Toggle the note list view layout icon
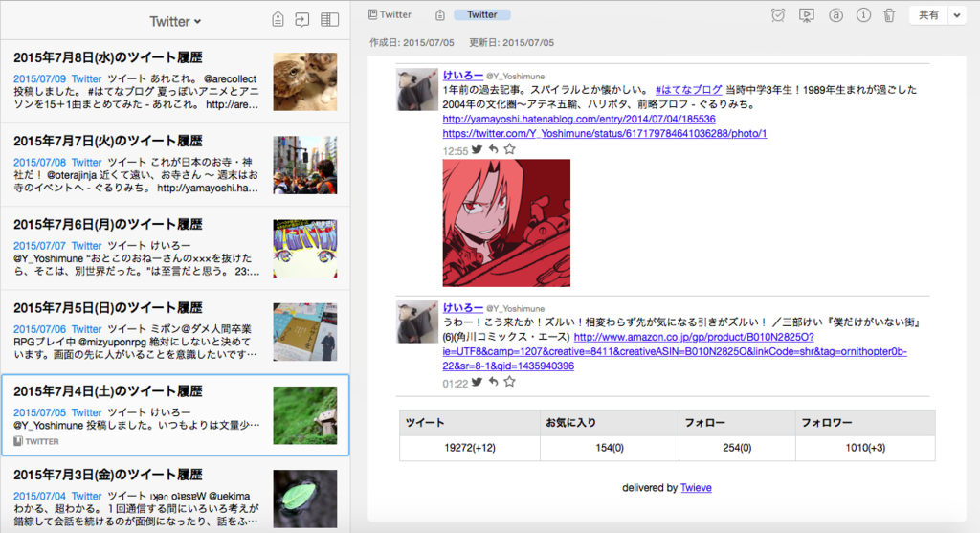This screenshot has height=533, width=980. pos(329,20)
